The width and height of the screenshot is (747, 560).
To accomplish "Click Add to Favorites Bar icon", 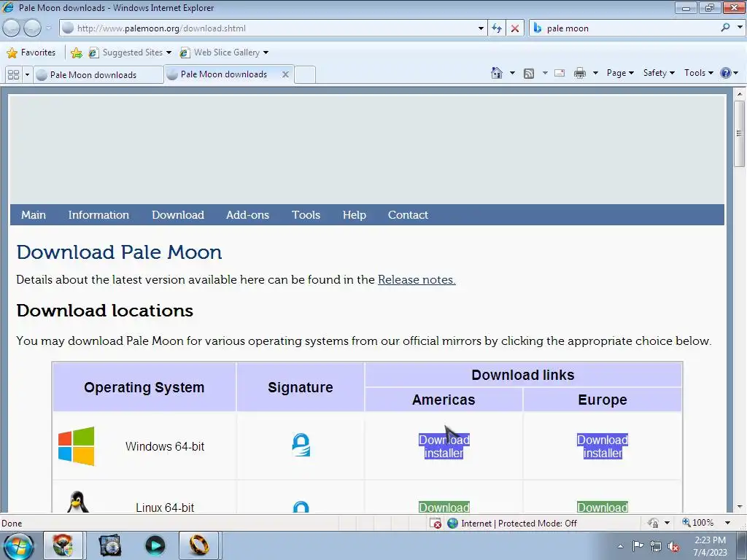I will pyautogui.click(x=76, y=52).
